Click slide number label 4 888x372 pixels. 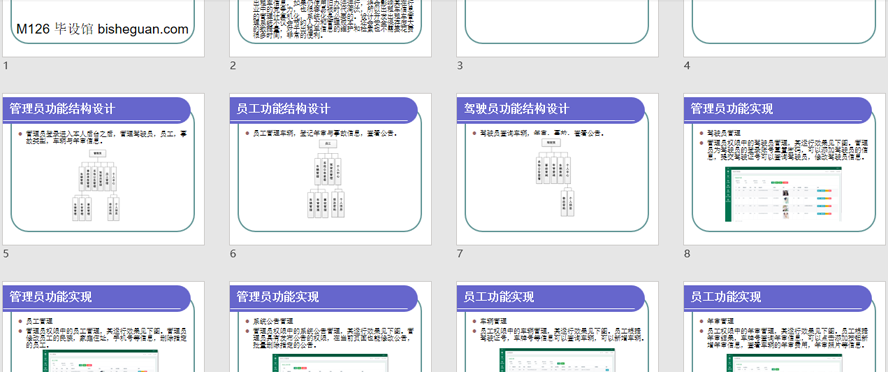point(687,66)
